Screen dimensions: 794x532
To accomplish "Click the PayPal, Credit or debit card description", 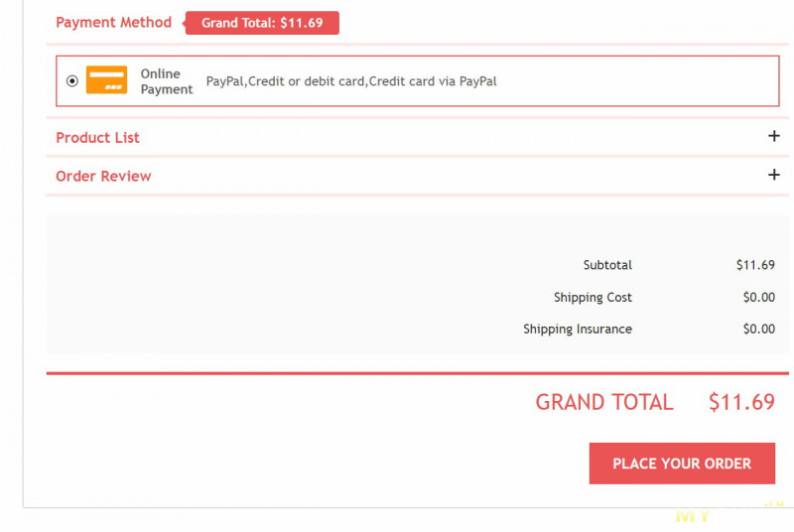I will click(x=350, y=81).
